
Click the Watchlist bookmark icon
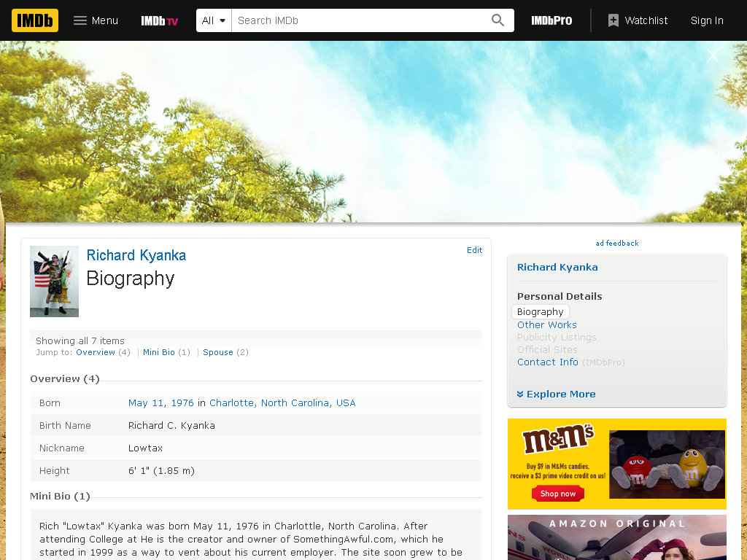point(613,20)
